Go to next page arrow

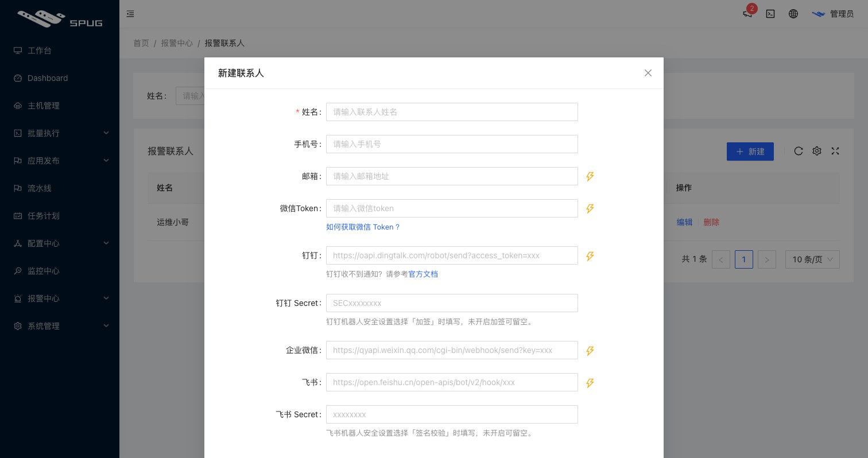(x=767, y=259)
